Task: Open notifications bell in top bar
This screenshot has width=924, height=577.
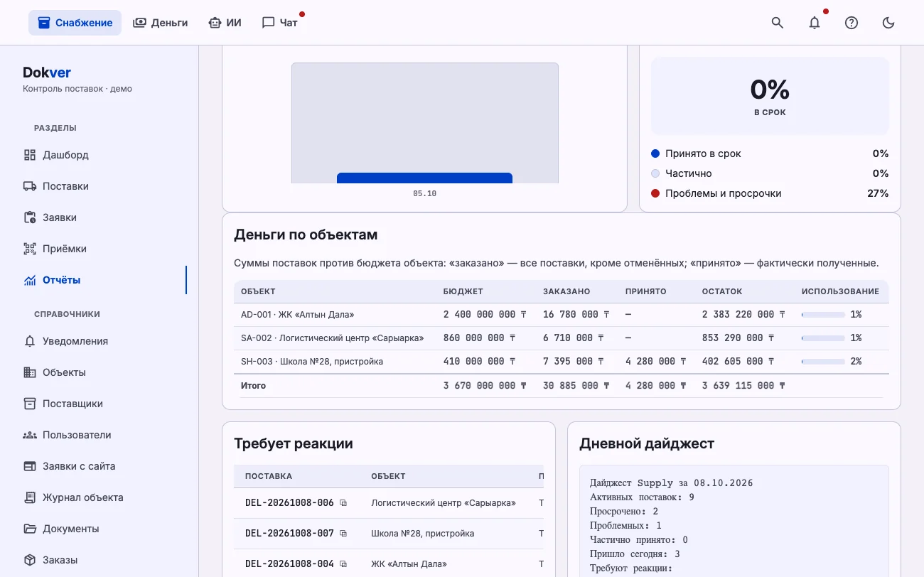Action: click(x=815, y=23)
